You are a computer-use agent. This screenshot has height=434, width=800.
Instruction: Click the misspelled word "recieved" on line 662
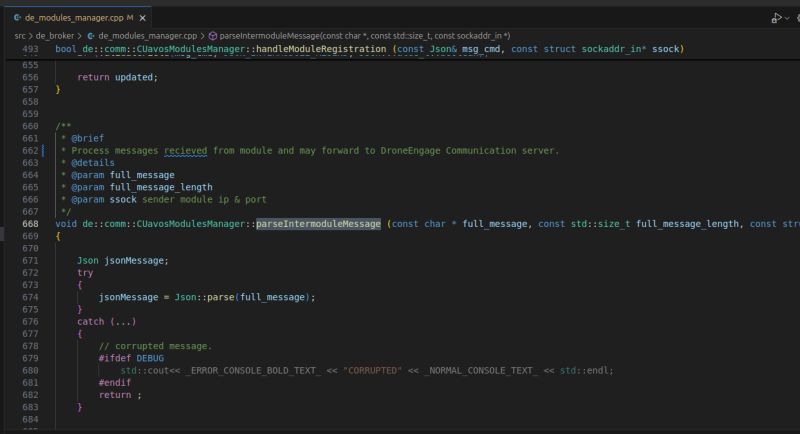(185, 150)
